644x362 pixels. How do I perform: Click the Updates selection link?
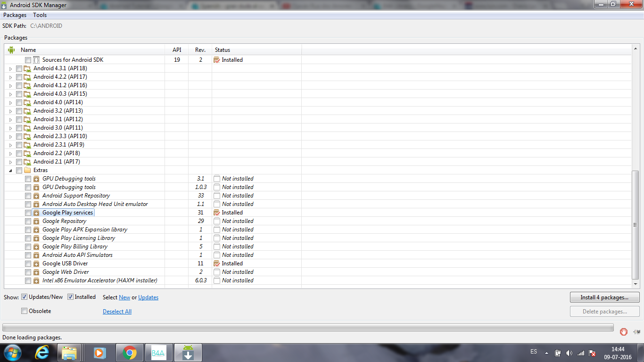point(148,297)
